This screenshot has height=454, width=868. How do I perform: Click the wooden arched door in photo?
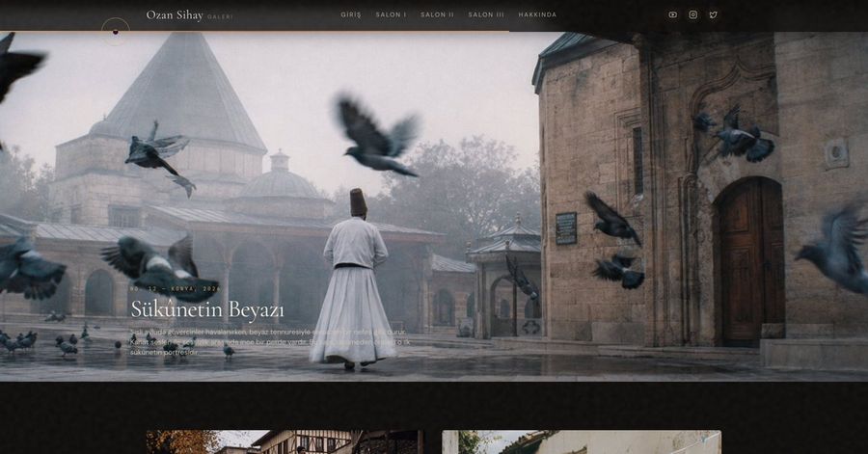[749, 261]
